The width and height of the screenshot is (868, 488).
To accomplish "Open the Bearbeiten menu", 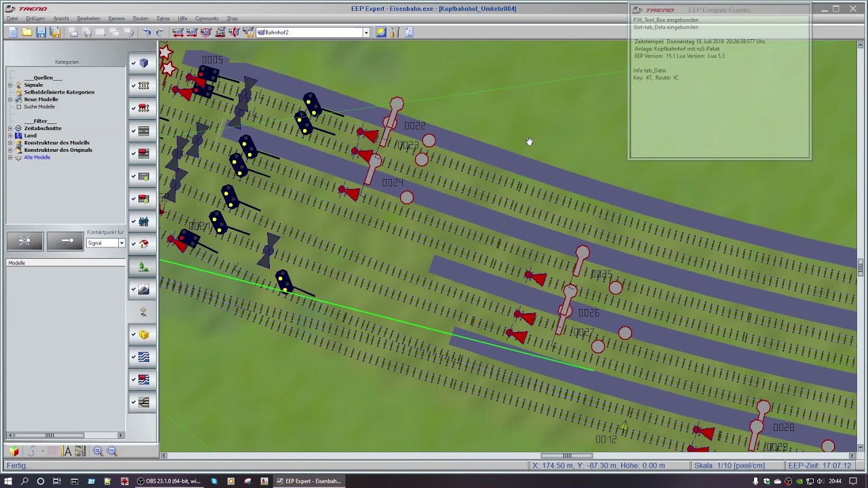I will coord(89,18).
